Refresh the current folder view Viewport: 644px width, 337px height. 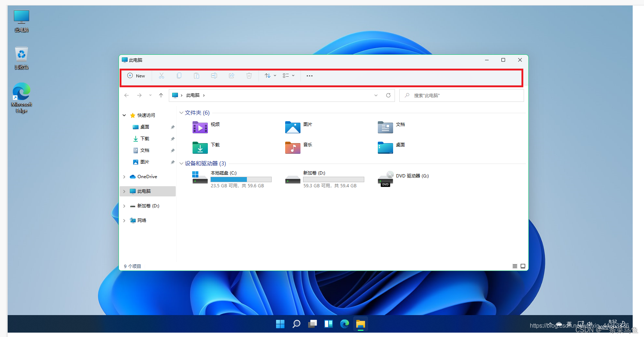[388, 95]
